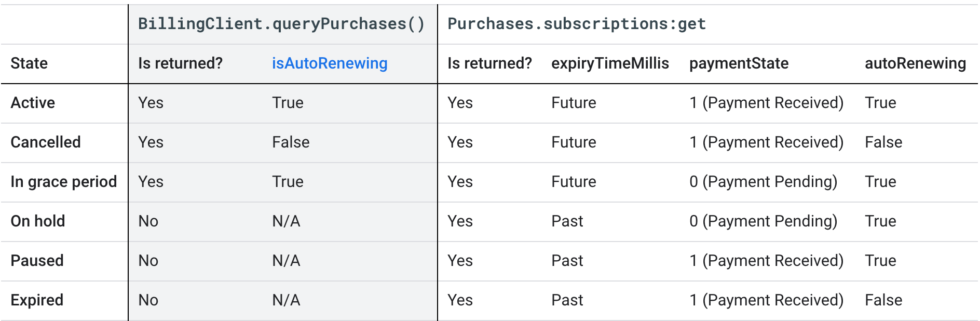Click the Purchases.subscriptions:get header text
Viewport: 980px width, 321px height.
pos(576,24)
